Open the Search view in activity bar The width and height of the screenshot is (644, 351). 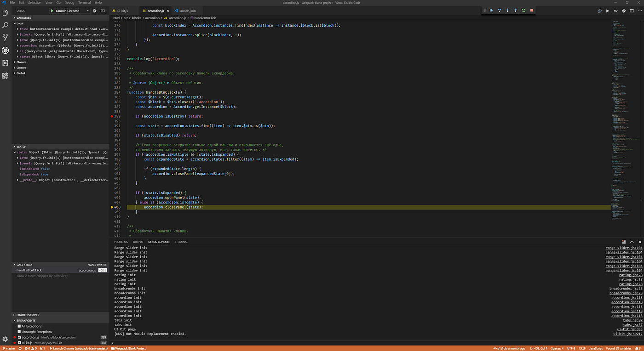pyautogui.click(x=6, y=25)
